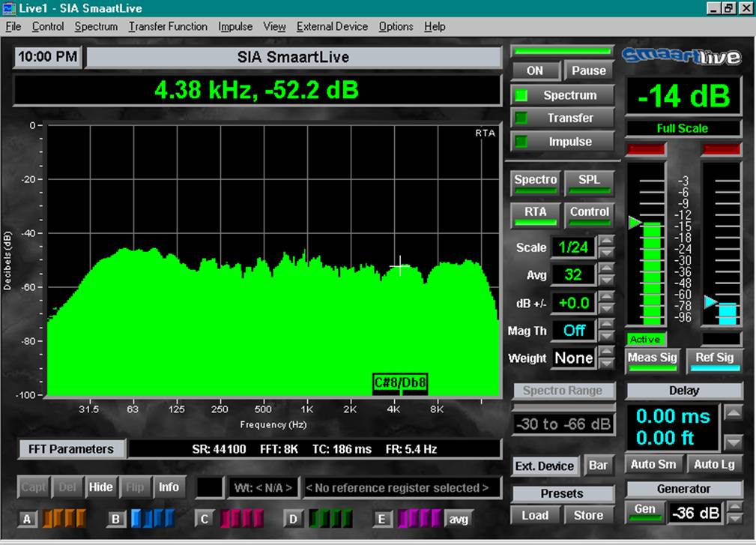
Task: Open the External Device menu
Action: [x=332, y=26]
